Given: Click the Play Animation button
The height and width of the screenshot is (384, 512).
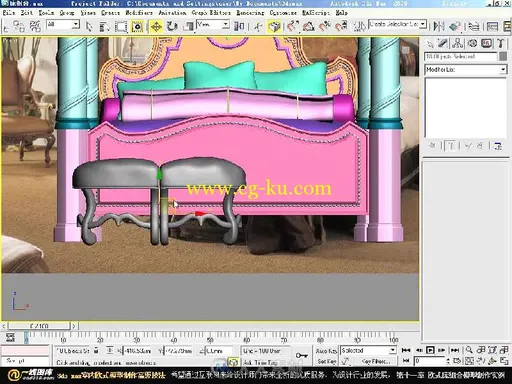Looking at the screenshot, I should (430, 350).
